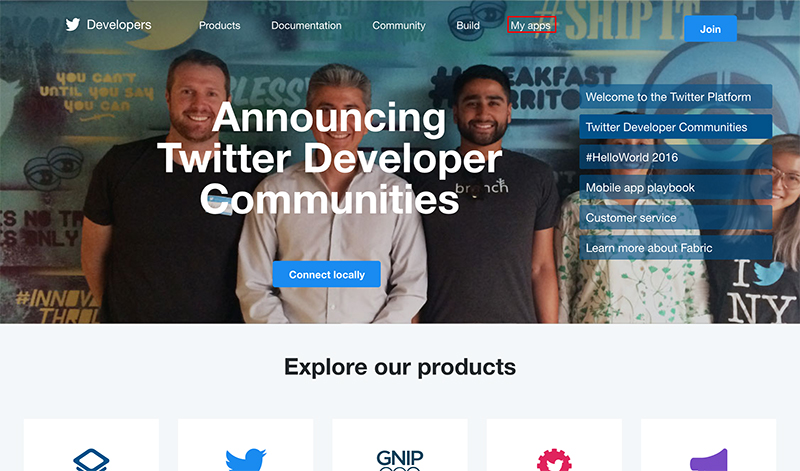Select the Customer service link
Viewport: 800px width, 471px height.
[676, 217]
